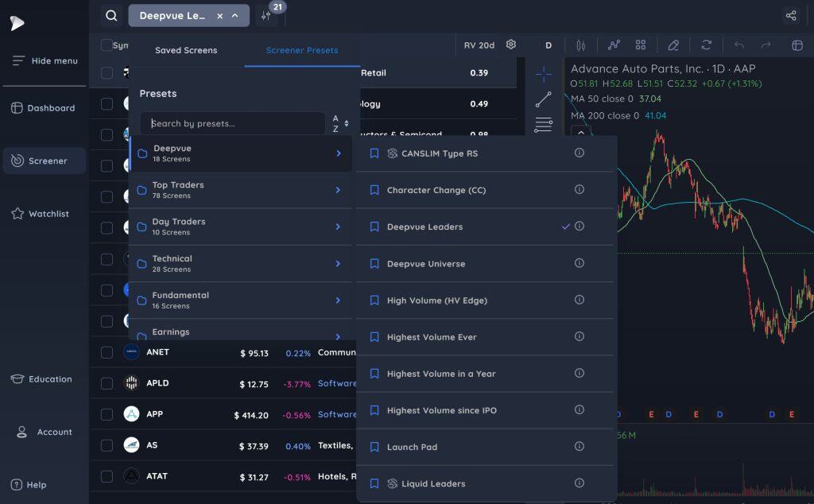
Task: Click bookmark icon for Liquid Leaders
Action: click(x=374, y=484)
